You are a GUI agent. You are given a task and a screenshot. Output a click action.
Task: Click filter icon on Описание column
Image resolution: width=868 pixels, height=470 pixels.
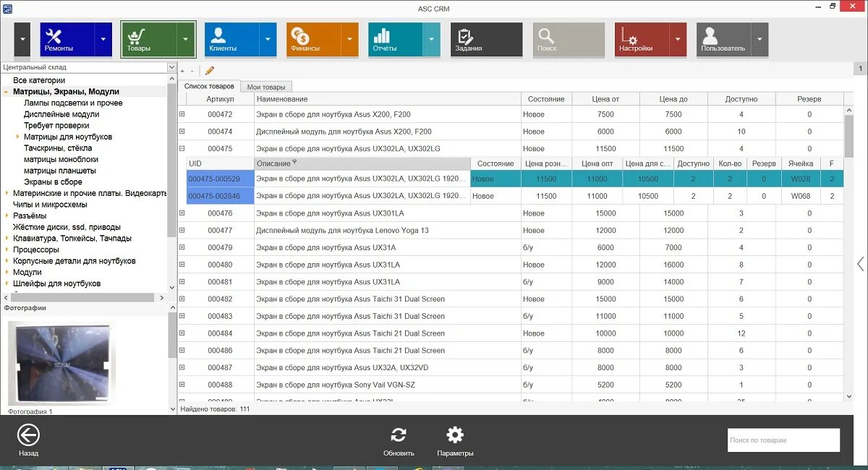tap(294, 163)
